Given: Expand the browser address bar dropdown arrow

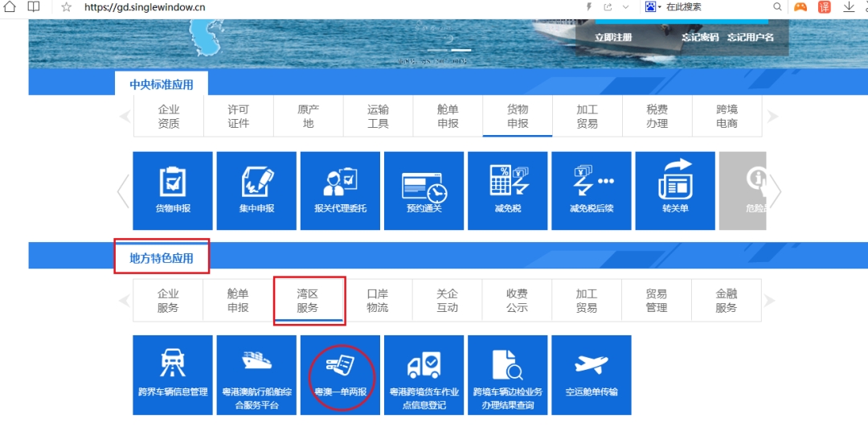Looking at the screenshot, I should point(625,7).
